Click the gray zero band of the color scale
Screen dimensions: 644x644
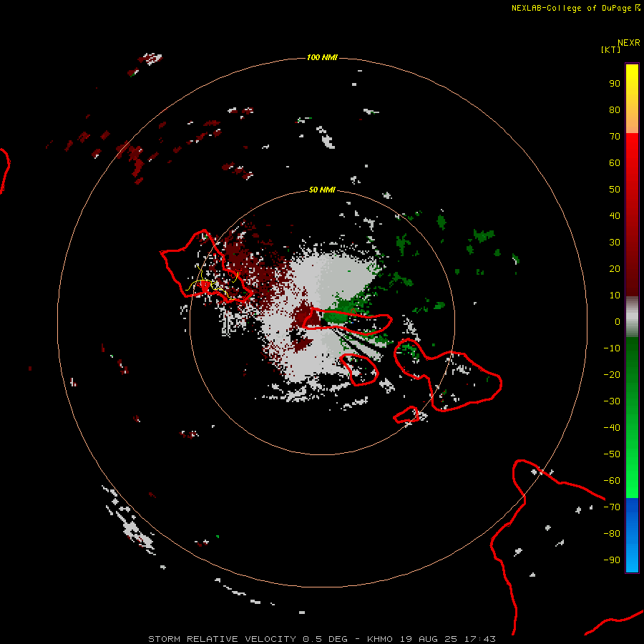pos(632,317)
